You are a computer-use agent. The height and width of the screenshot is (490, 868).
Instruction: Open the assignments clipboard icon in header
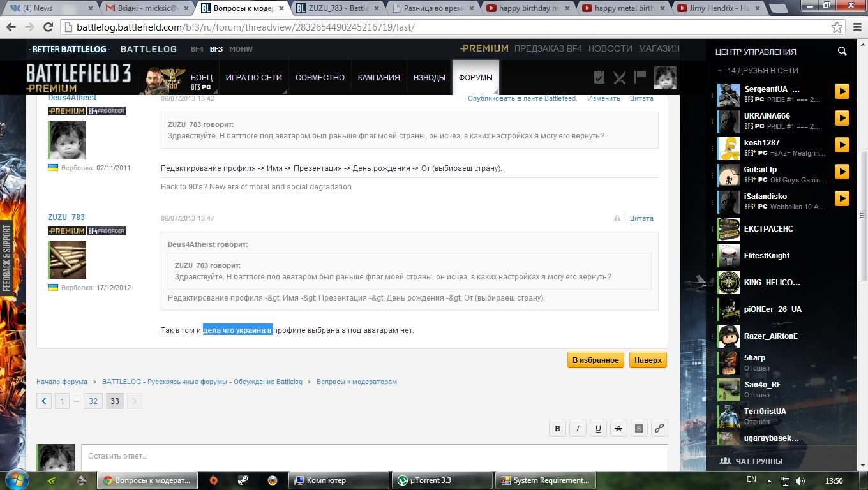[x=599, y=77]
